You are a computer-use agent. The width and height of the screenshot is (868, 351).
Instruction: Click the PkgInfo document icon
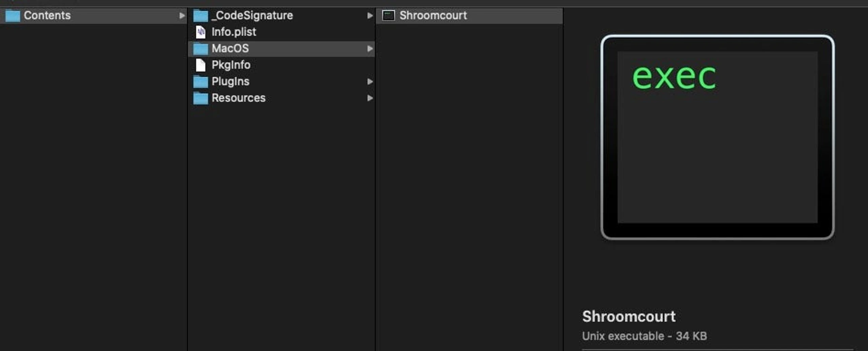point(200,65)
